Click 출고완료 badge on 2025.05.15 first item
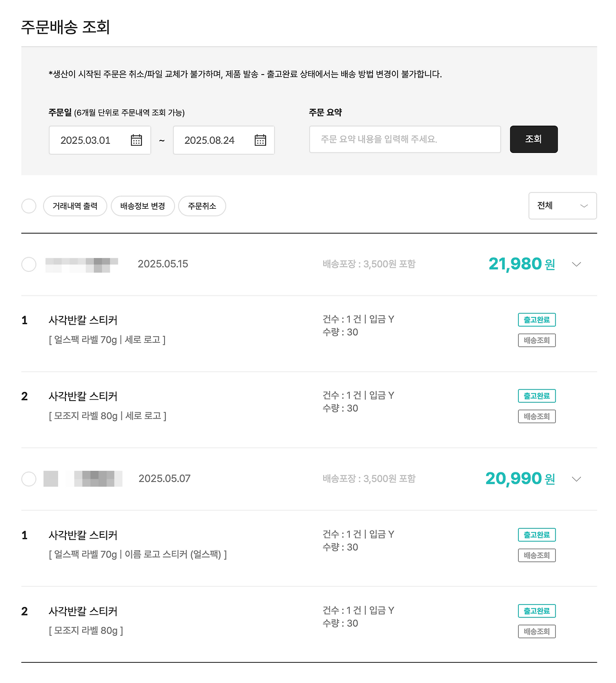The width and height of the screenshot is (616, 683). 537,320
